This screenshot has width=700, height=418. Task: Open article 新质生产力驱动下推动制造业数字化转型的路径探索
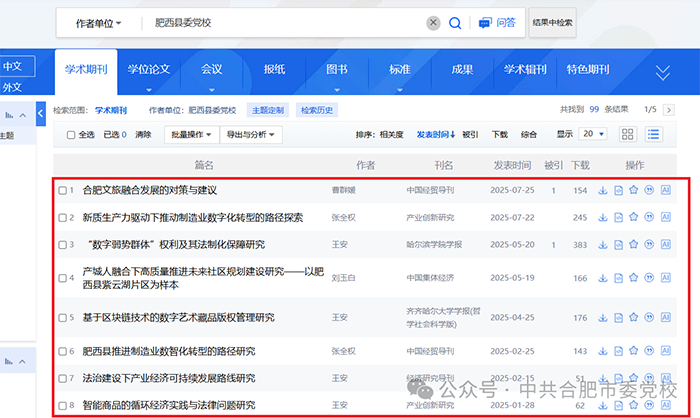tap(192, 217)
